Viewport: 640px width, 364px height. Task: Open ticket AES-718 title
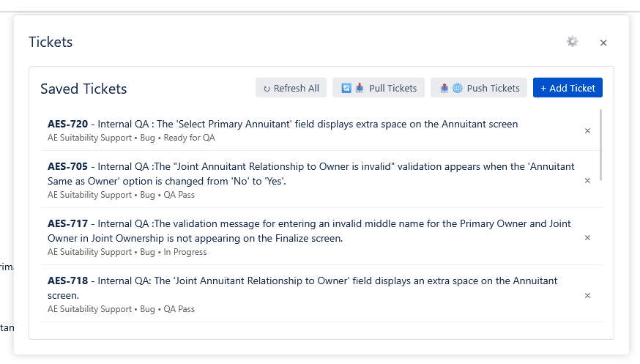[302, 288]
